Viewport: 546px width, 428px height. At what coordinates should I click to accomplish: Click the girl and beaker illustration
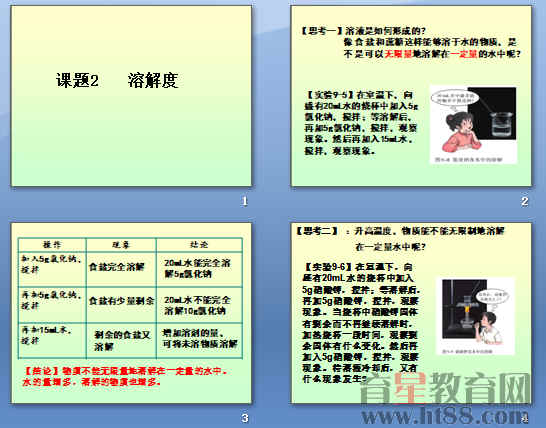click(474, 125)
